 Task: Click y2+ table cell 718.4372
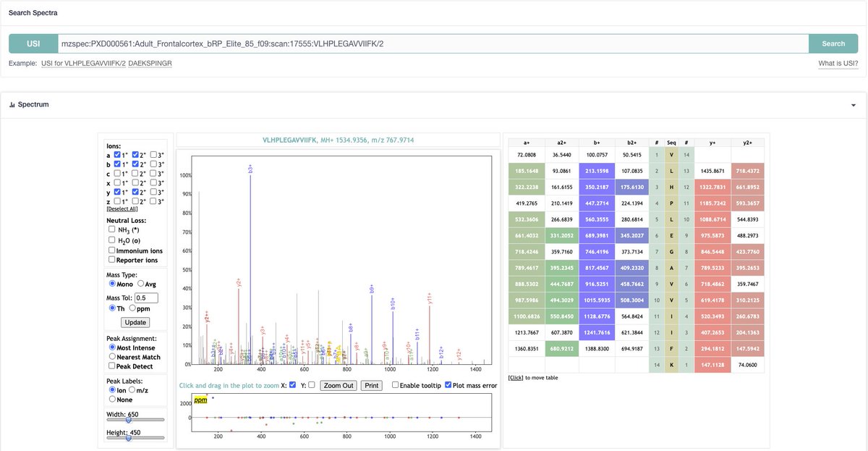click(749, 171)
